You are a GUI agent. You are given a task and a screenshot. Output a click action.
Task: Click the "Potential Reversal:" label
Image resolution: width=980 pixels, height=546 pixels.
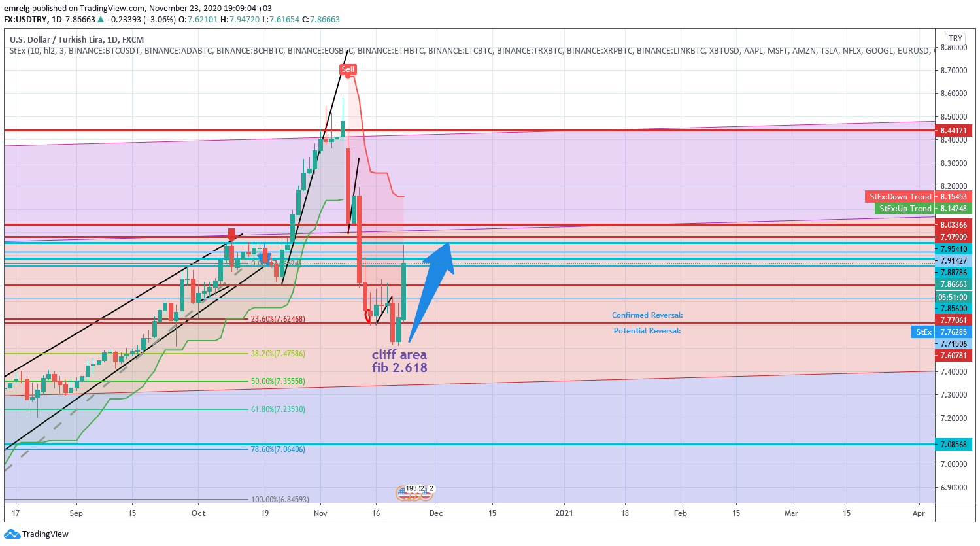point(647,331)
